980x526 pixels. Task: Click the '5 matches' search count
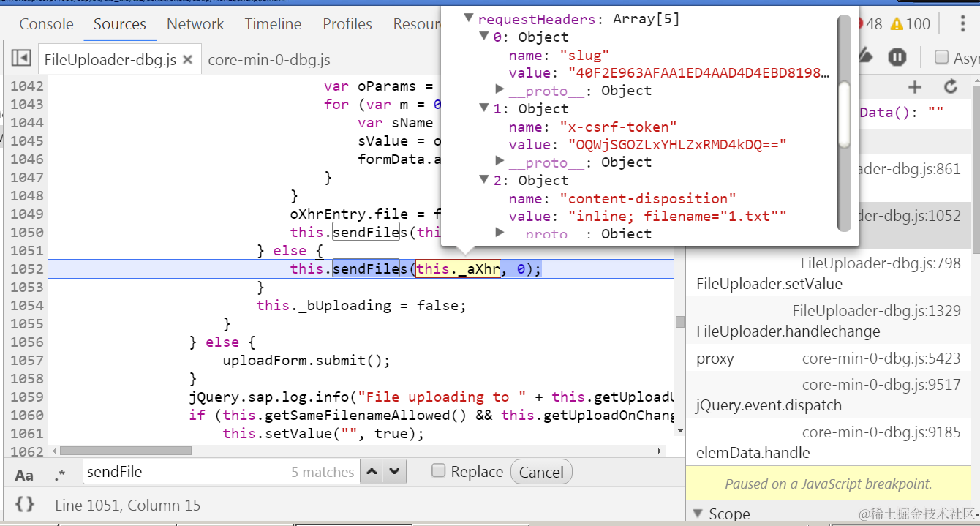323,473
